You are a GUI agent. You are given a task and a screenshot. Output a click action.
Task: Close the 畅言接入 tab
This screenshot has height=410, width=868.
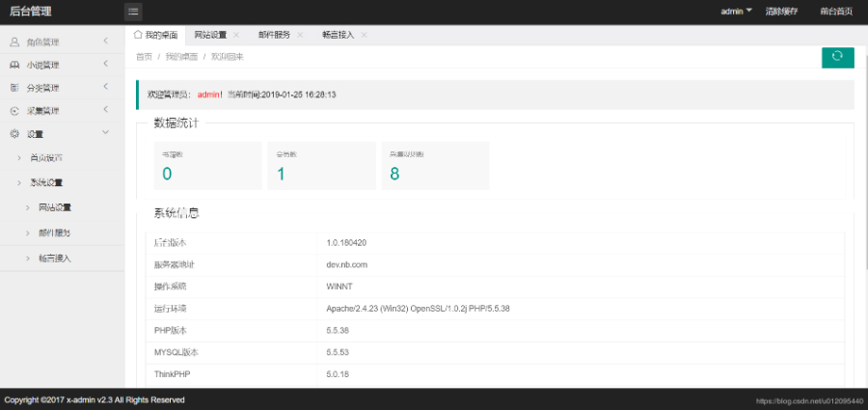point(364,35)
